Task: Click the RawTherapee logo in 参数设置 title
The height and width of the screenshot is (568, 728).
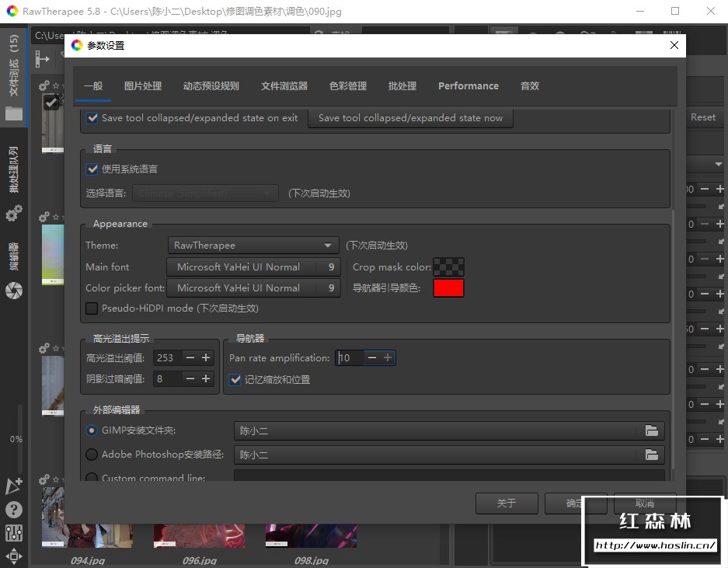Action: (77, 45)
